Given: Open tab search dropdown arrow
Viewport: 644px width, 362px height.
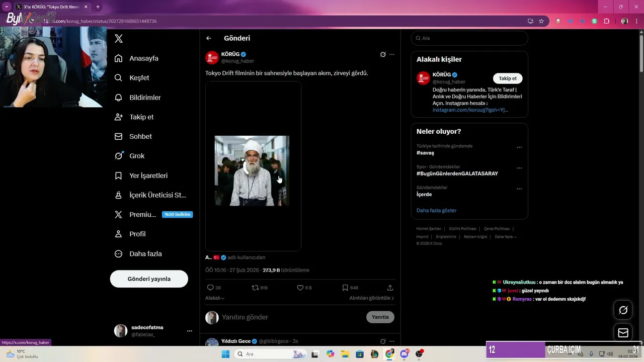Looking at the screenshot, I should (x=6, y=7).
